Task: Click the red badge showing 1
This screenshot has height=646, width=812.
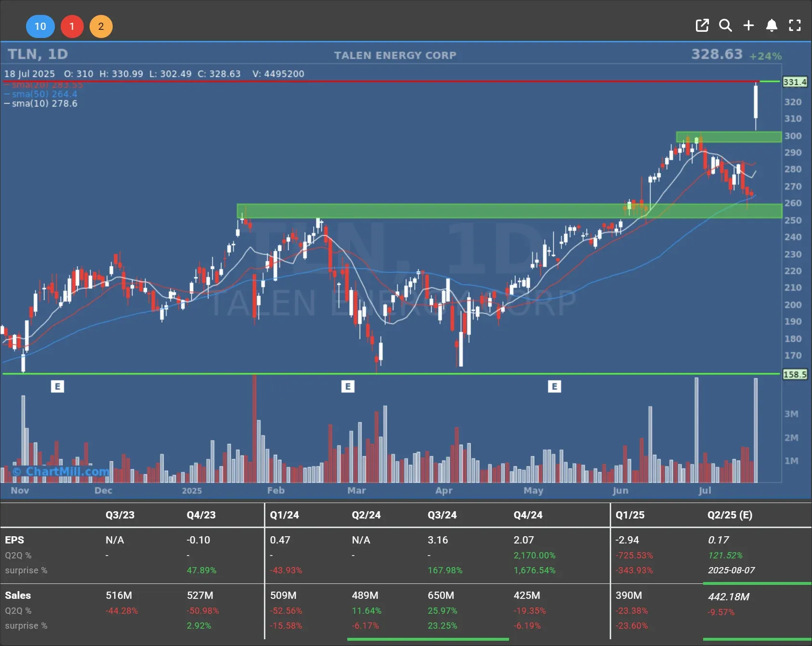Action: pyautogui.click(x=72, y=26)
